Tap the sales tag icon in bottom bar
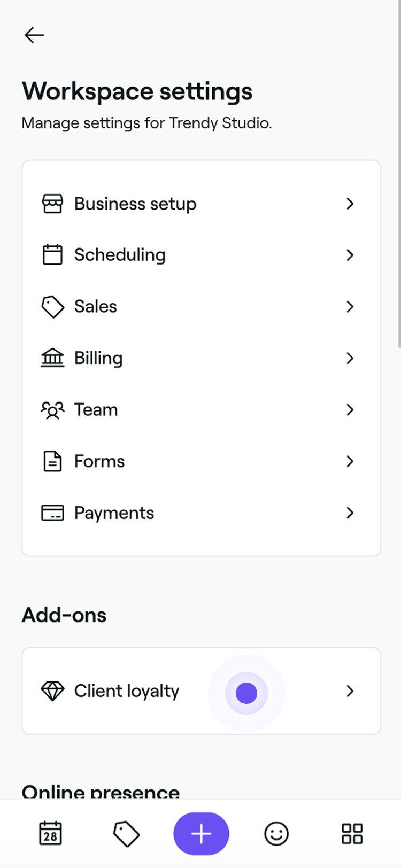 pos(126,834)
